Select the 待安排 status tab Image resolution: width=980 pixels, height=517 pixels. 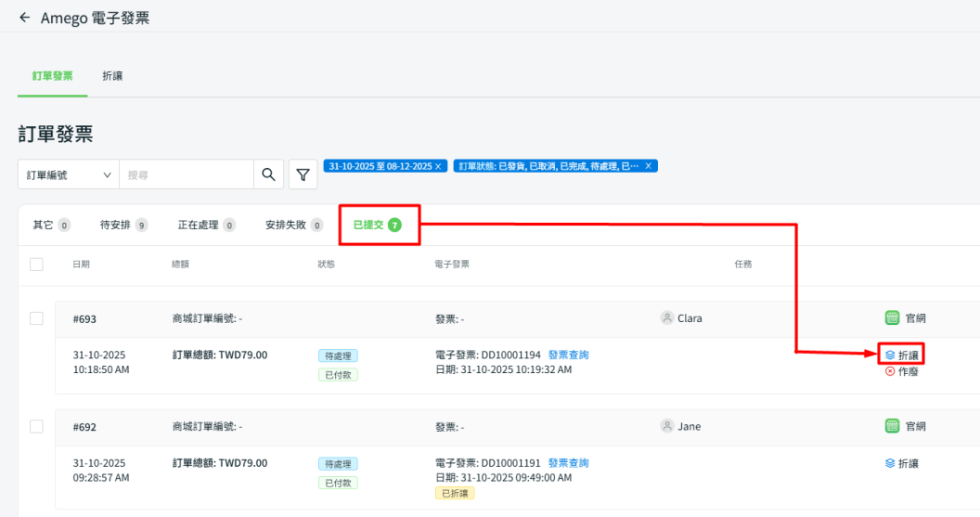[122, 225]
